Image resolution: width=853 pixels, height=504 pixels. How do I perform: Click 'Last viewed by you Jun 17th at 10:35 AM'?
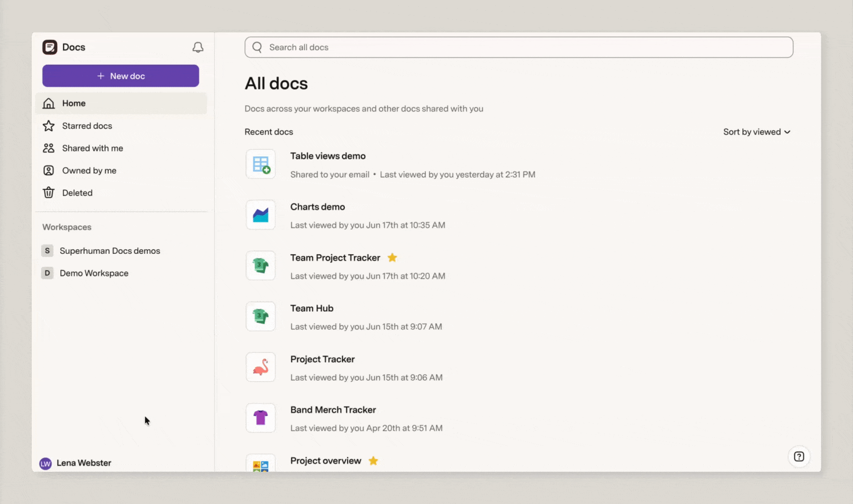tap(368, 225)
